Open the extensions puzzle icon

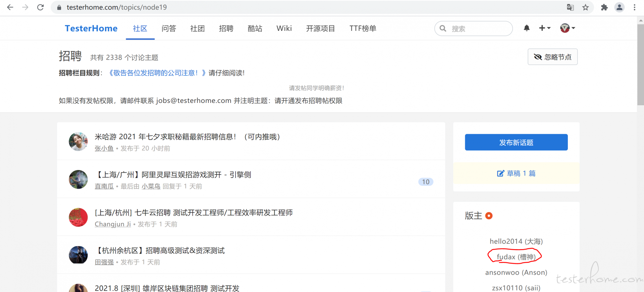[604, 7]
